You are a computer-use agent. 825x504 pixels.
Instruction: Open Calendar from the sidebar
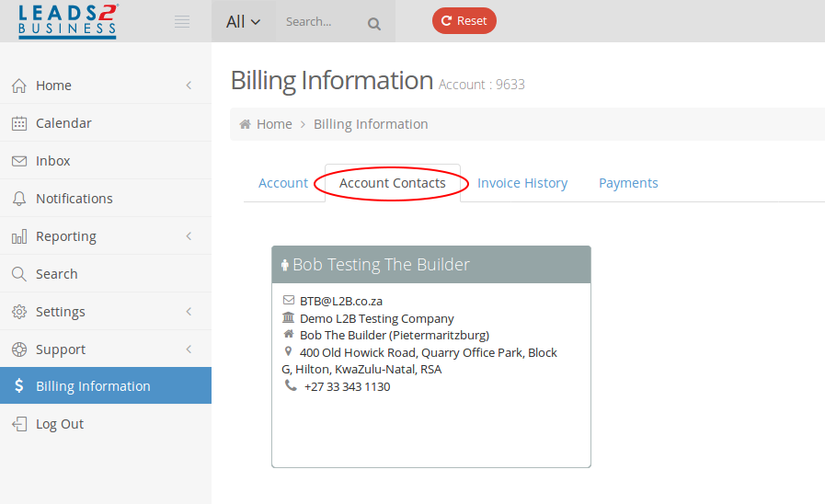(63, 123)
